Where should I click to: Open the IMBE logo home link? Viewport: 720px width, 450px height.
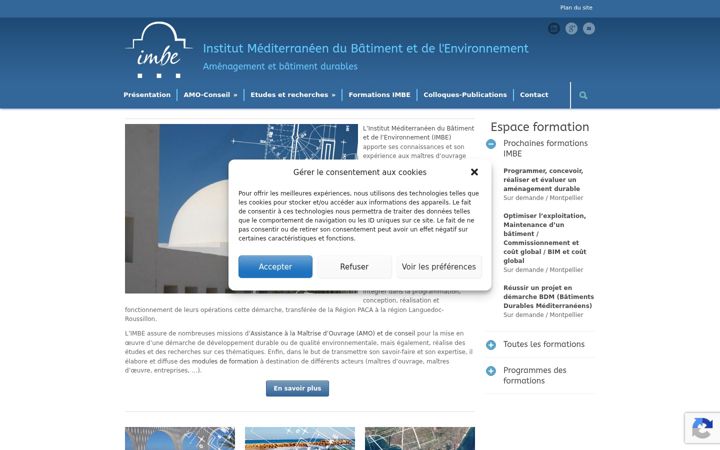(x=159, y=50)
